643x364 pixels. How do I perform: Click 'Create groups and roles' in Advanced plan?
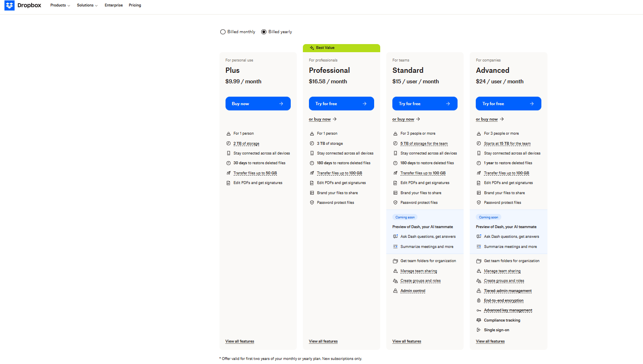[504, 281]
